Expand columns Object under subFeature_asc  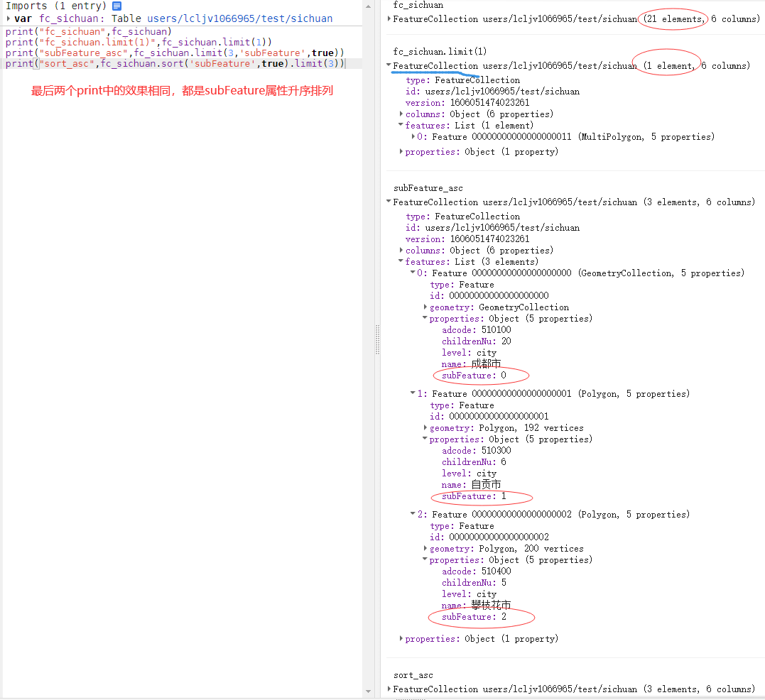pos(401,250)
